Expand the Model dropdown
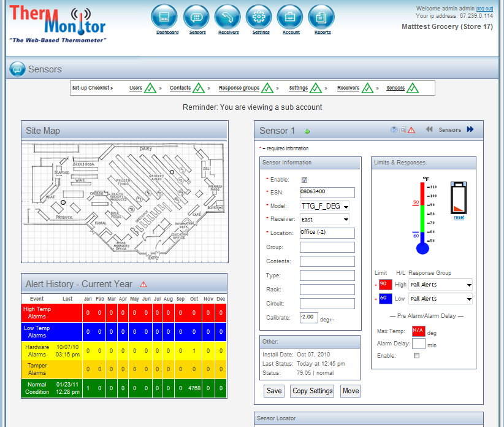 (324, 206)
